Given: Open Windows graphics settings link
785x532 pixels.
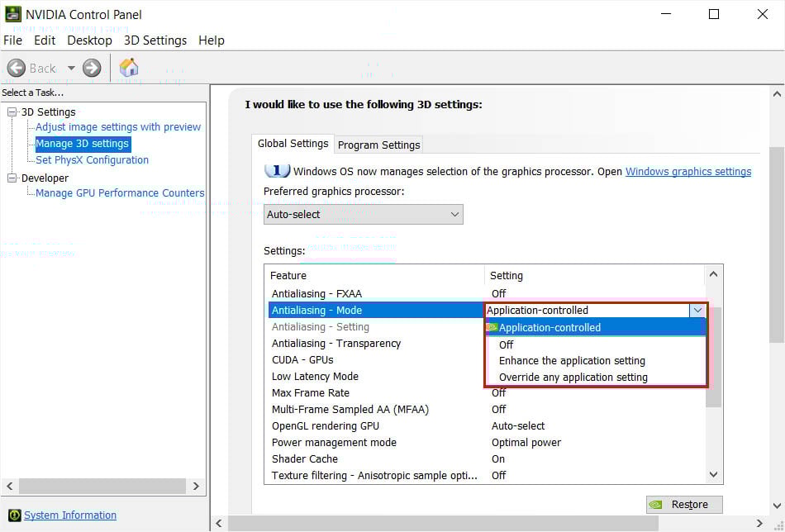Looking at the screenshot, I should [688, 172].
